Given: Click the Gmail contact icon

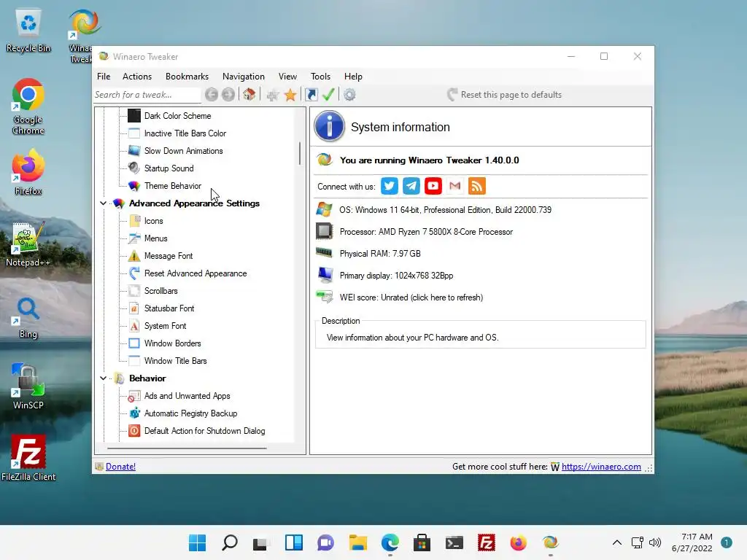Looking at the screenshot, I should pos(455,186).
